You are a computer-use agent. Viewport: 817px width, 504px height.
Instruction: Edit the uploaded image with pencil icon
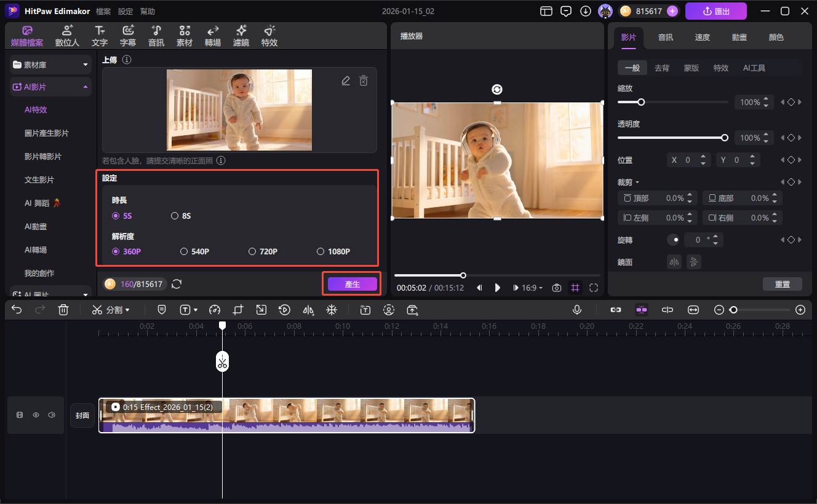click(346, 81)
